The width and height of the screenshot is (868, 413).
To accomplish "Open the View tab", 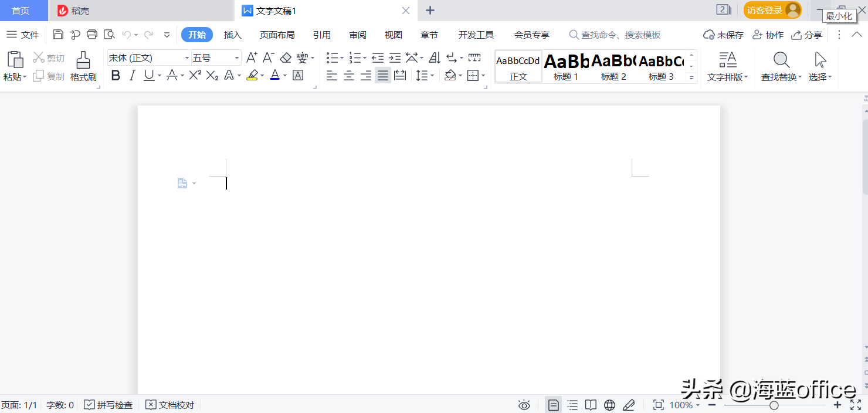I will (394, 35).
